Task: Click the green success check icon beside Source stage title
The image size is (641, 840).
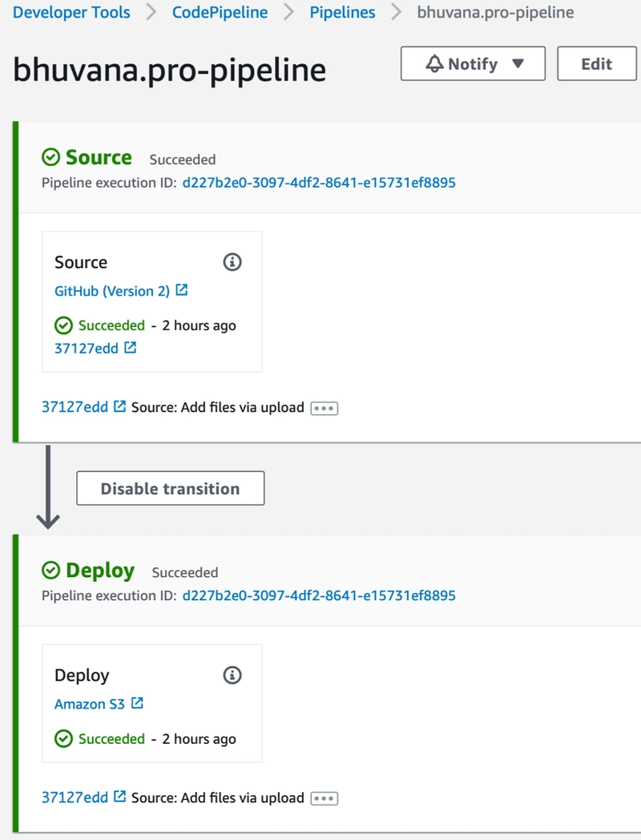Action: (x=50, y=158)
